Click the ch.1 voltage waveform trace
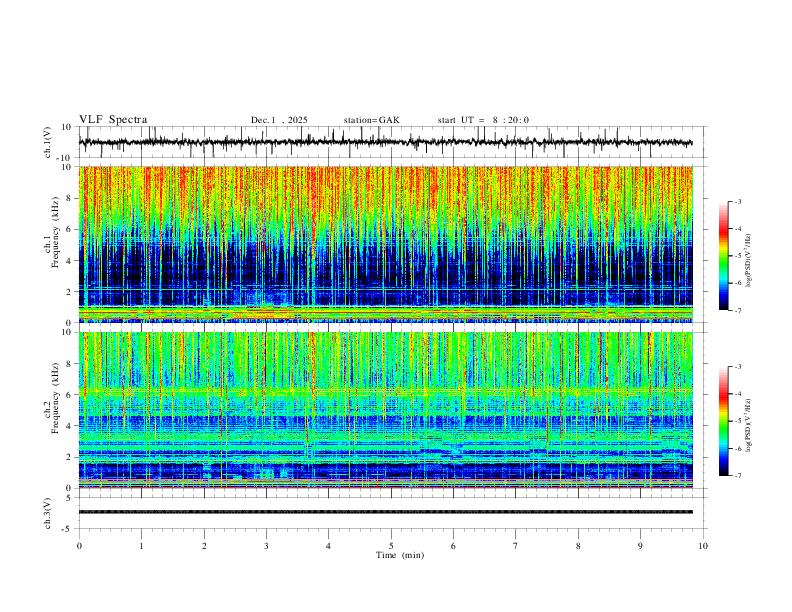 385,142
